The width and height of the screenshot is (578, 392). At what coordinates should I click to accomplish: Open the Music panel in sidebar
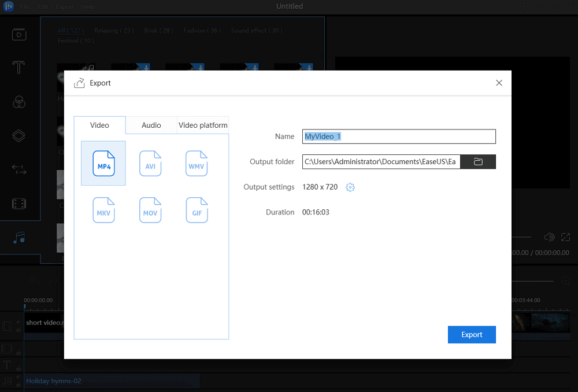coord(19,238)
